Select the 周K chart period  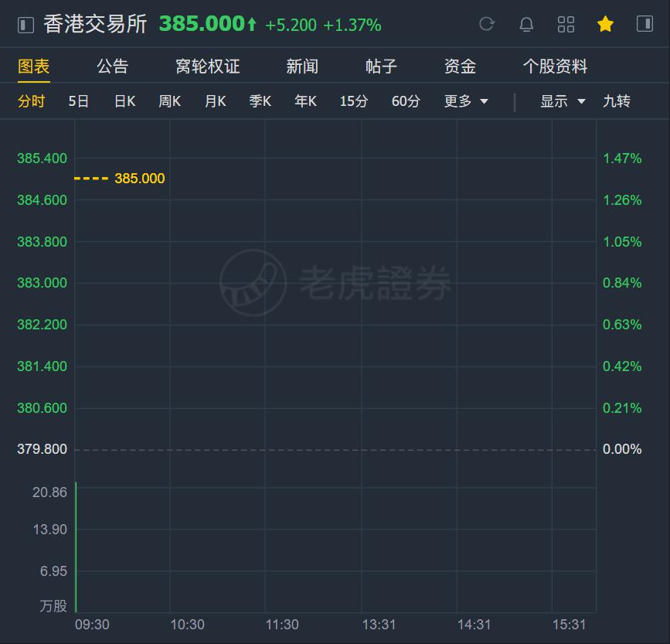pyautogui.click(x=170, y=101)
